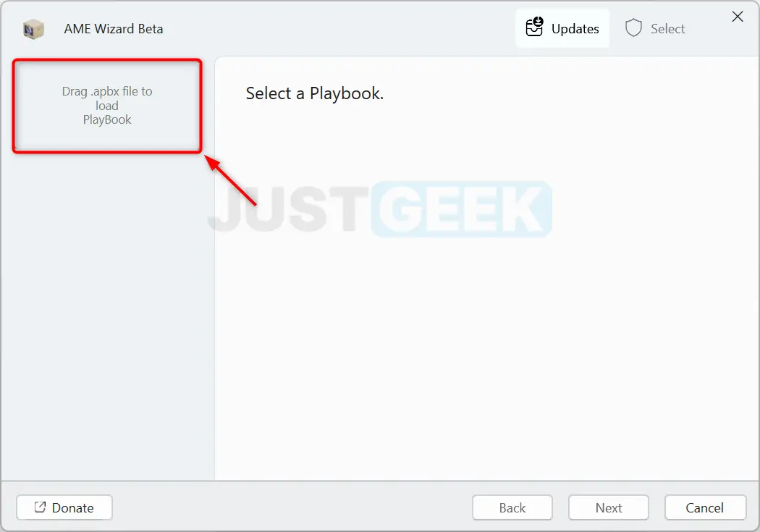Click the Donate button
Viewport: 760px width, 532px height.
pyautogui.click(x=64, y=507)
